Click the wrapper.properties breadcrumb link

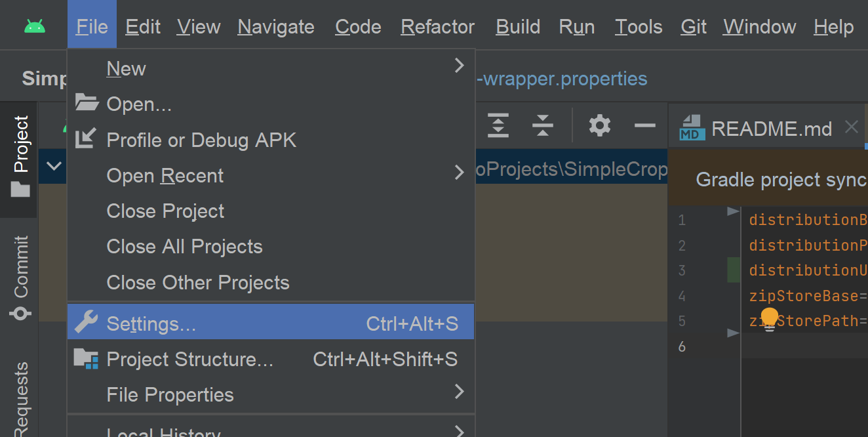click(x=562, y=79)
